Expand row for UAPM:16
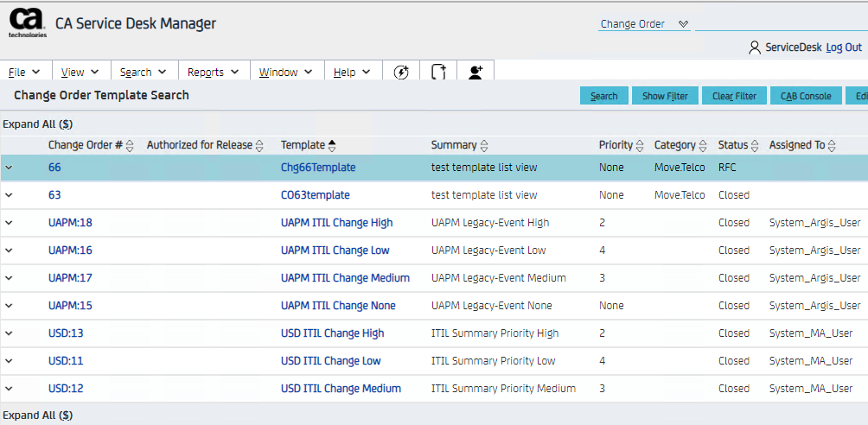 9,251
